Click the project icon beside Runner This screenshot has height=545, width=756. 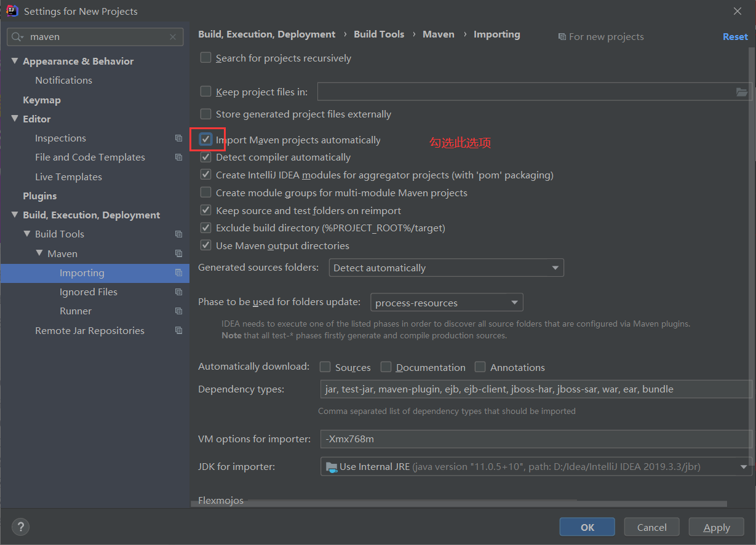(x=178, y=311)
